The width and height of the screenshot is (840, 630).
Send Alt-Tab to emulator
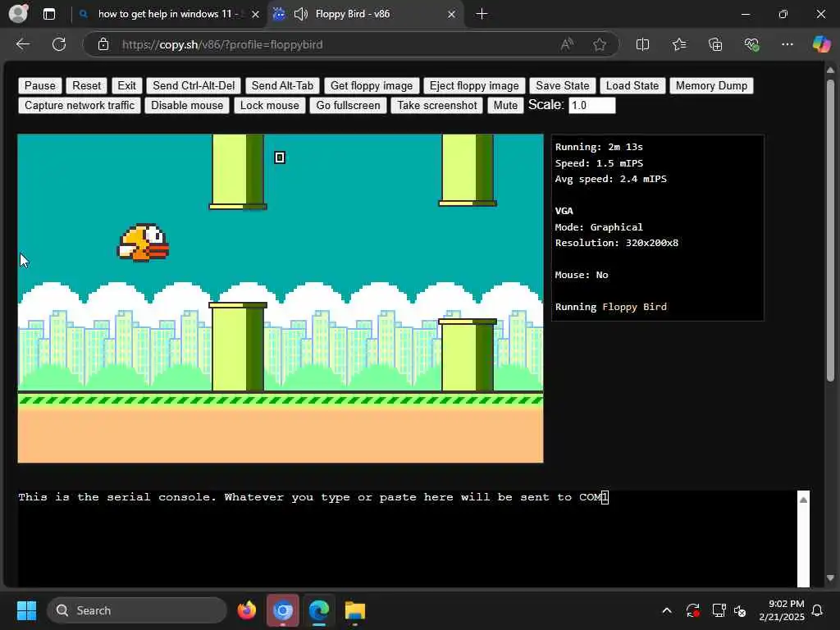(x=282, y=85)
